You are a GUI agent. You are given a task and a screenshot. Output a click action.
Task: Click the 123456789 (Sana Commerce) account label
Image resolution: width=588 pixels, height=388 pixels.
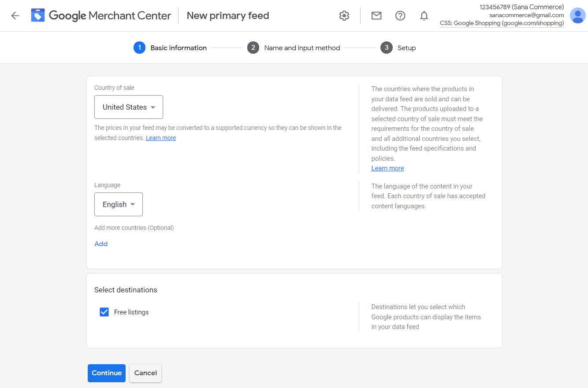522,7
